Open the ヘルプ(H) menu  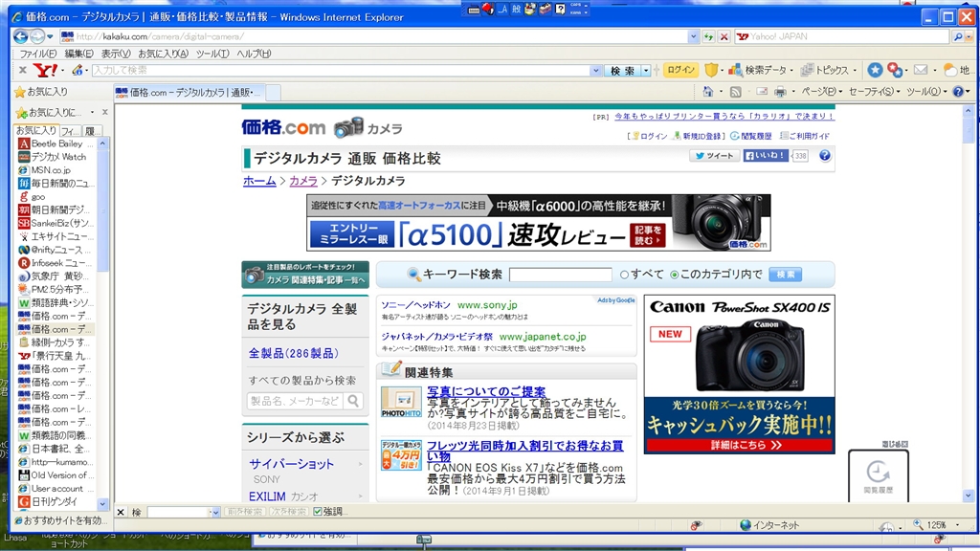[x=254, y=54]
